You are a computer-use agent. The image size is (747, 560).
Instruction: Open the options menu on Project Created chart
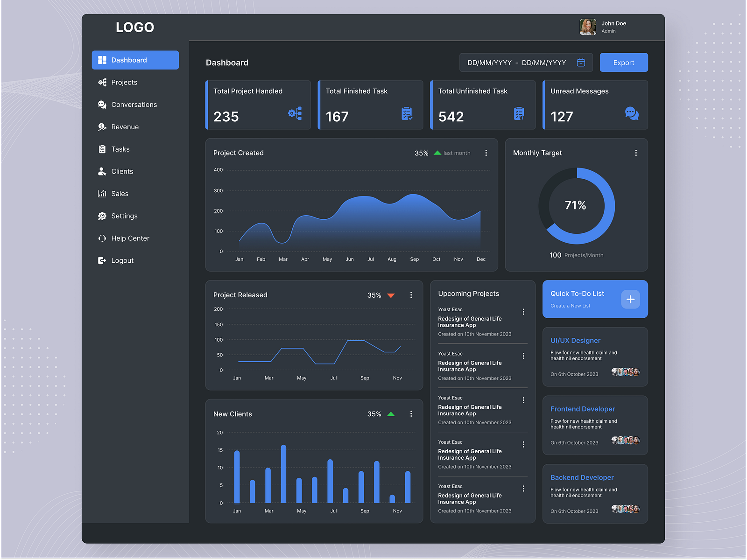pyautogui.click(x=486, y=153)
